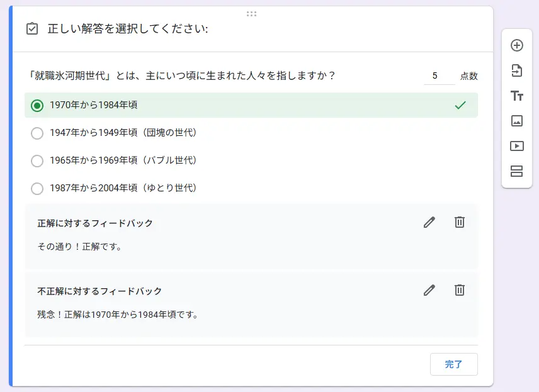Click the 完了 button

(x=454, y=364)
